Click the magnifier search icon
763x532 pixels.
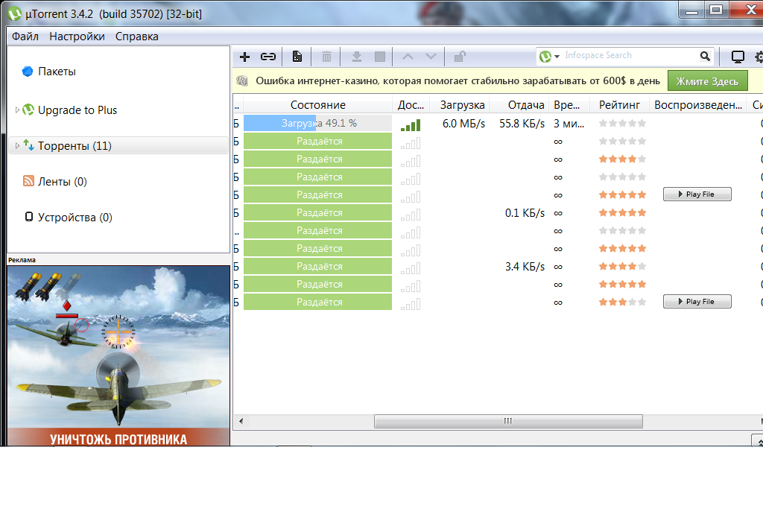point(705,56)
